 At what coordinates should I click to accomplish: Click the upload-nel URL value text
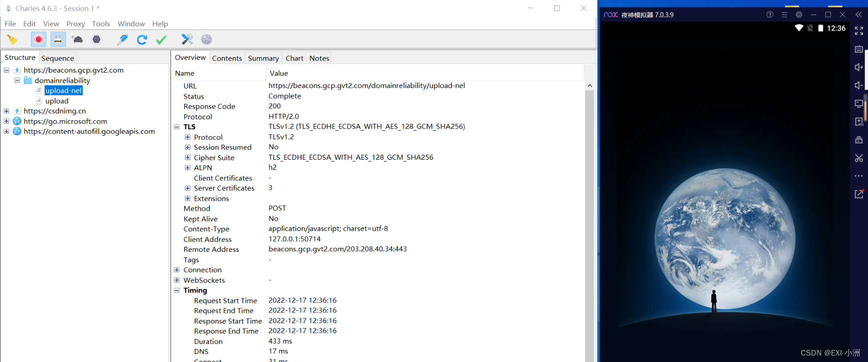(367, 86)
